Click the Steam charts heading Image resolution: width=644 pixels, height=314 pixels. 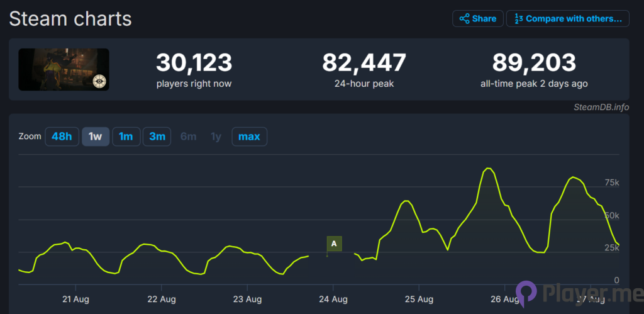70,19
